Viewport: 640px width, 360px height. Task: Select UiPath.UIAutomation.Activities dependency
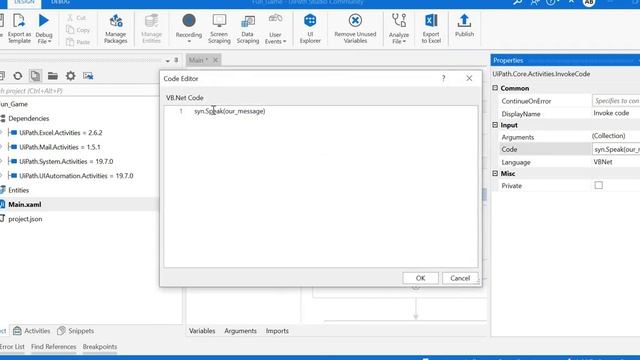pyautogui.click(x=76, y=176)
